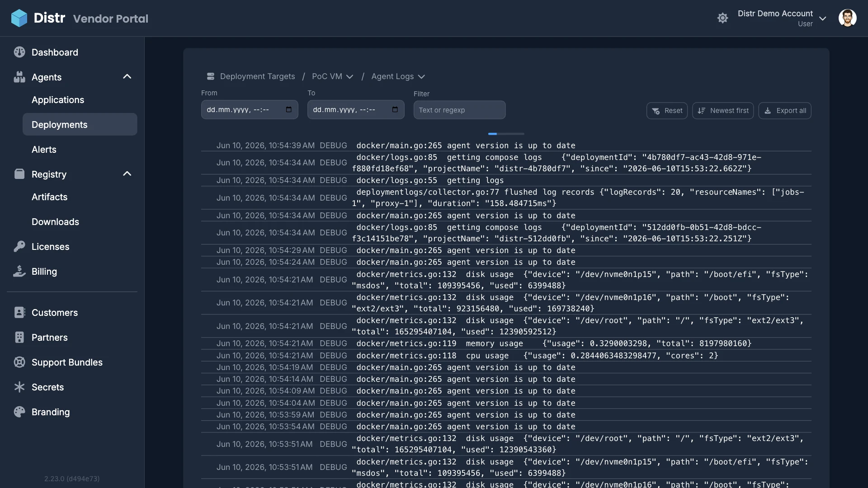
Task: Open the user avatar picture
Action: [847, 18]
